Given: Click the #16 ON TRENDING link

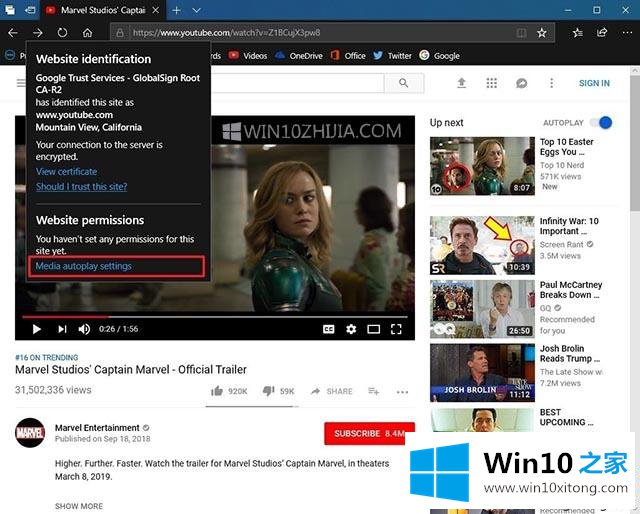Looking at the screenshot, I should click(x=47, y=358).
